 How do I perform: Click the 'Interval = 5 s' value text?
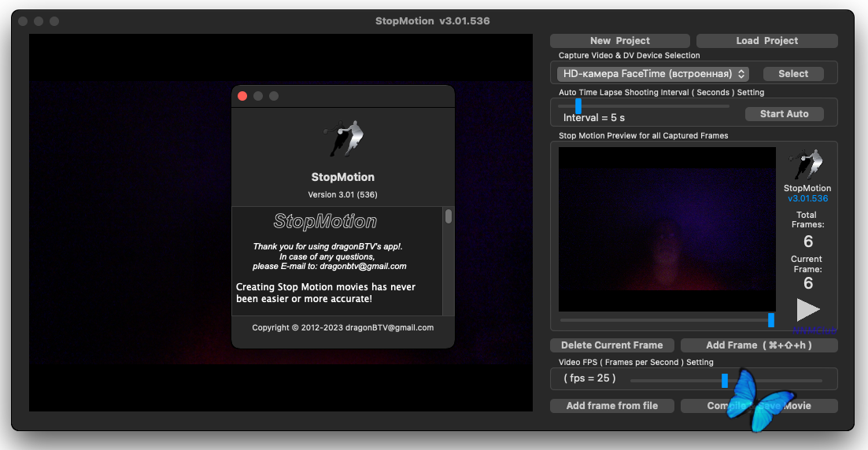tap(594, 118)
